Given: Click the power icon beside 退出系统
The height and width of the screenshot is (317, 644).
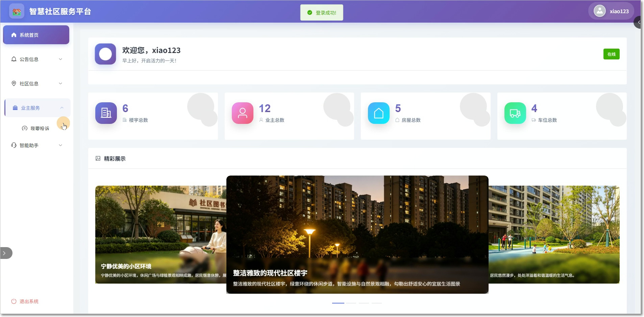Looking at the screenshot, I should [14, 301].
